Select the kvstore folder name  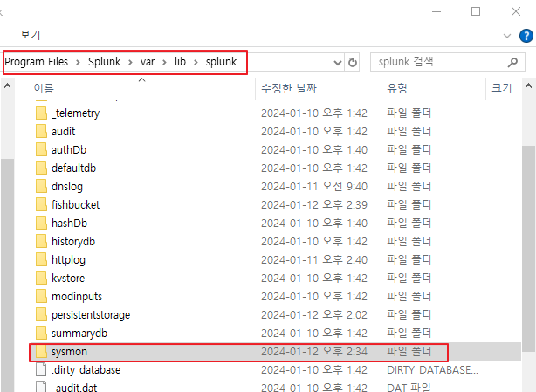[x=68, y=279]
